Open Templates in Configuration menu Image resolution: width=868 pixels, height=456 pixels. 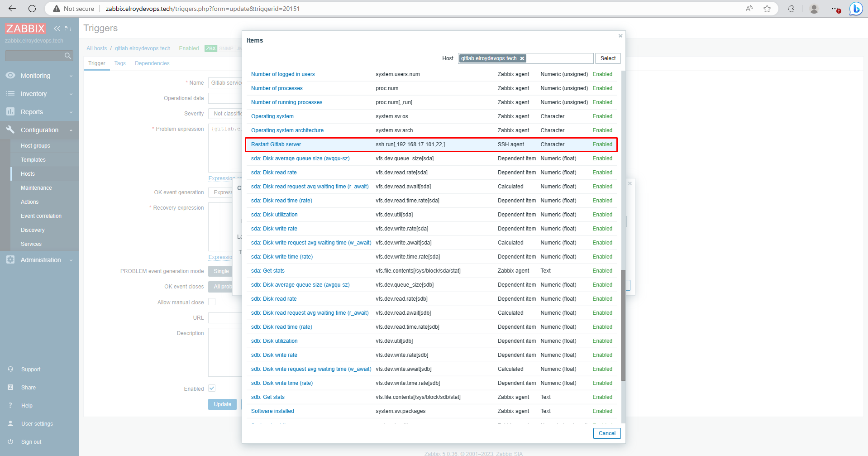pos(33,160)
